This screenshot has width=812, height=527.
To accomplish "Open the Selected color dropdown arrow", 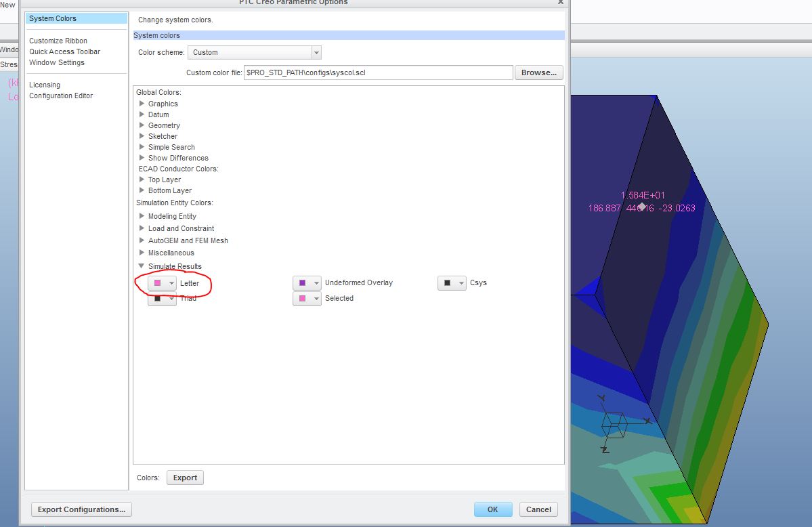I will point(316,299).
